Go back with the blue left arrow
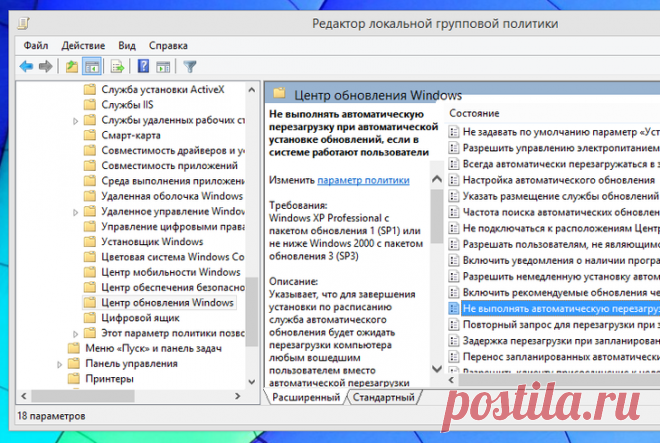Image resolution: width=660 pixels, height=443 pixels. pyautogui.click(x=27, y=67)
